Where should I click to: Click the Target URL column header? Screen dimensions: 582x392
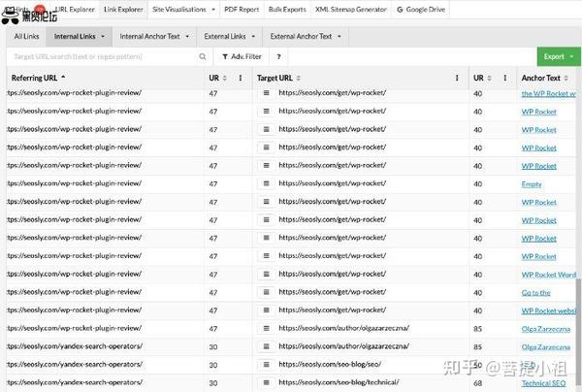click(275, 78)
